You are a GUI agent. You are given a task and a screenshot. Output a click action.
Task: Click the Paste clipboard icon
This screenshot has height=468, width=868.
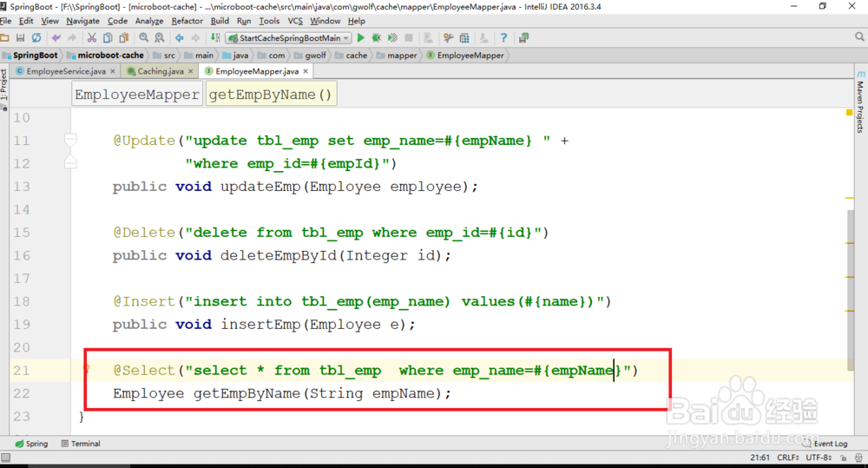click(x=124, y=37)
